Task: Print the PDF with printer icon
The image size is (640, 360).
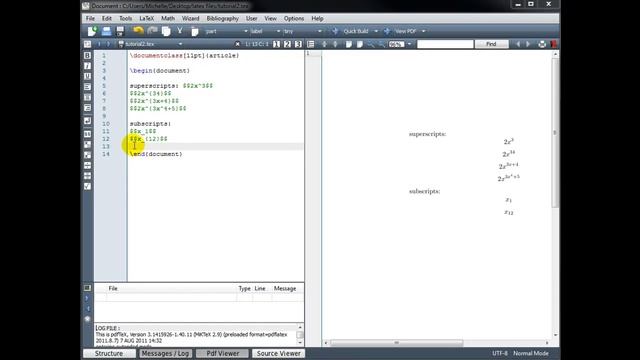Action: coord(542,44)
